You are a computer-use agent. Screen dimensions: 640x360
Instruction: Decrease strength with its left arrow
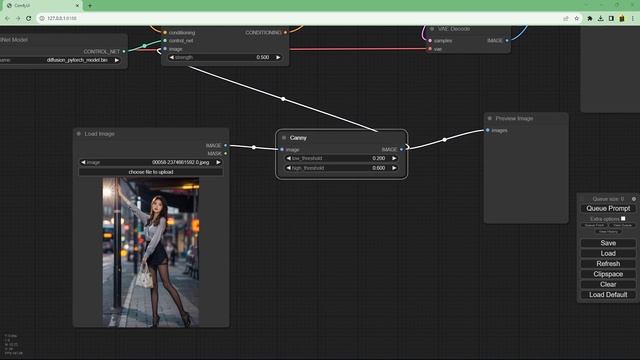[171, 58]
